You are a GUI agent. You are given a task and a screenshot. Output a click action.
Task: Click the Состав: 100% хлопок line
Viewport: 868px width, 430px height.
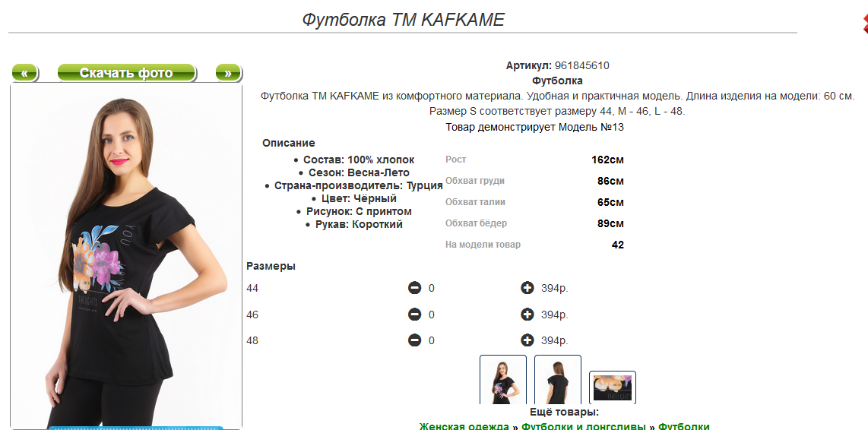coord(359,160)
